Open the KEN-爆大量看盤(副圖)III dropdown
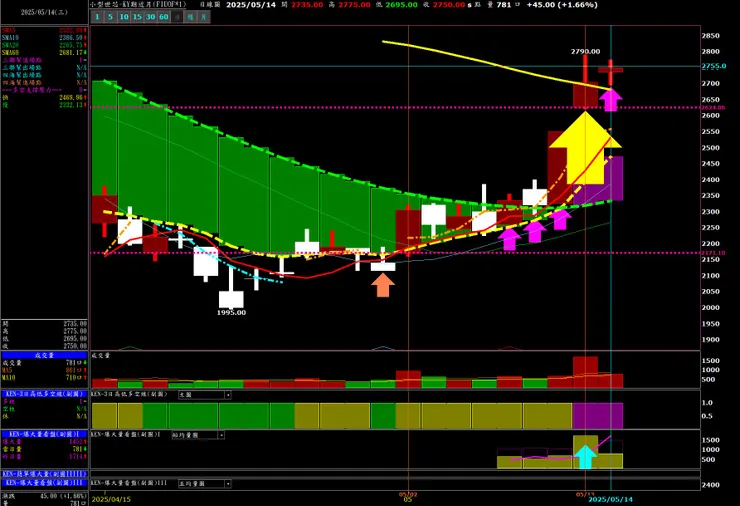740x506 pixels. click(227, 484)
